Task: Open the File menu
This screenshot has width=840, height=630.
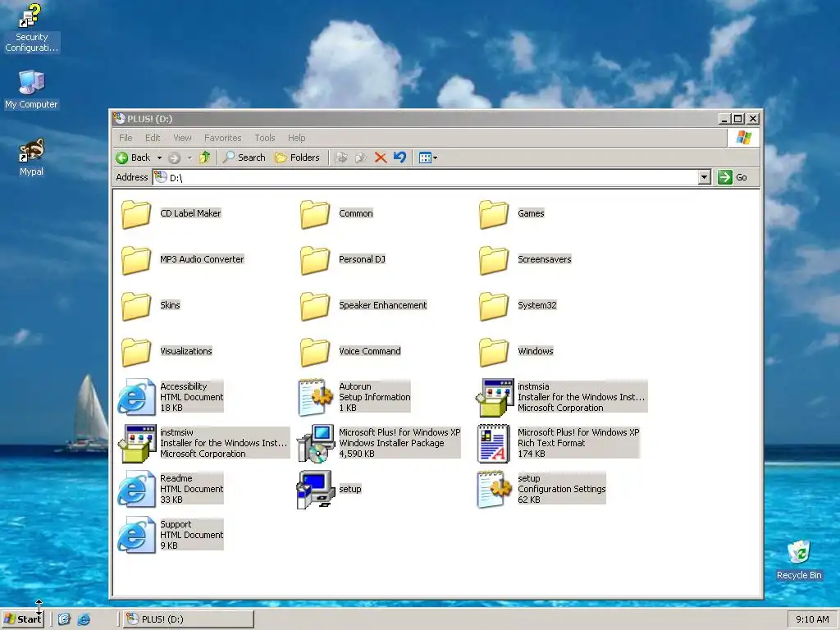Action: click(x=126, y=138)
